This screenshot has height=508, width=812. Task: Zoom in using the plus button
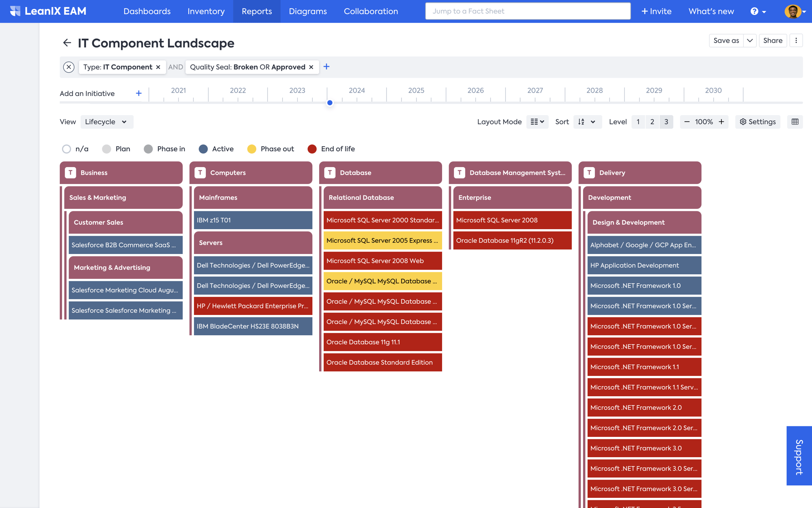[721, 122]
